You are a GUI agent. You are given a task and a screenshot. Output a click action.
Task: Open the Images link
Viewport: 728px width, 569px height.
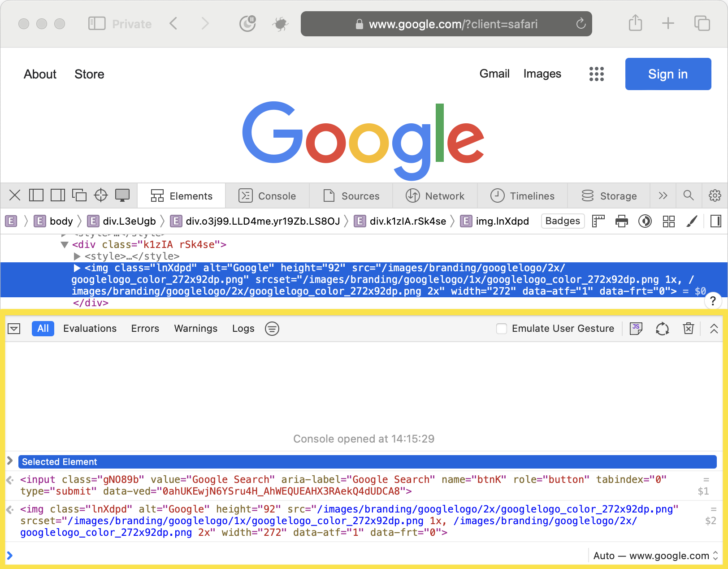tap(542, 74)
